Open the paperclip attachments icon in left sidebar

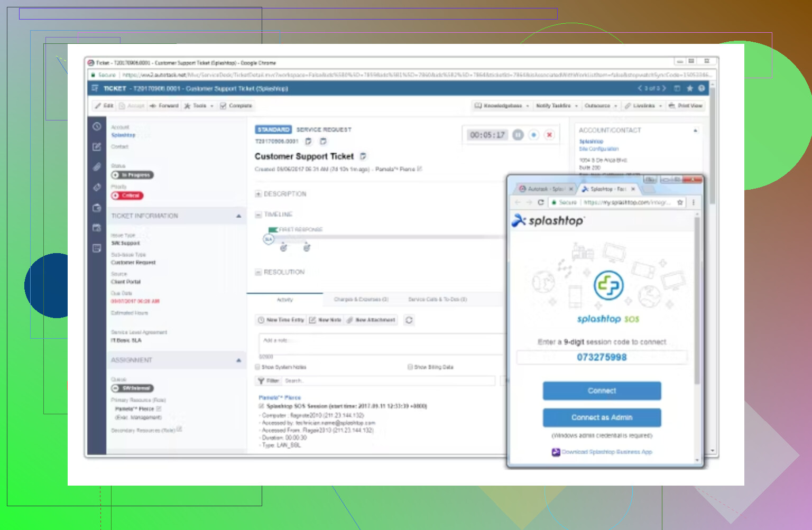point(97,167)
